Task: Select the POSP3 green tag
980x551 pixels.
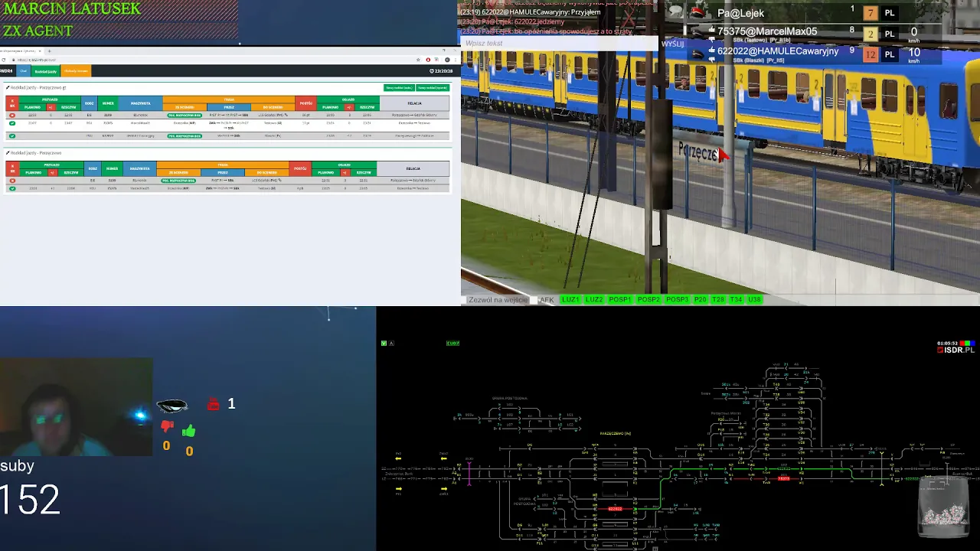Action: 677,300
